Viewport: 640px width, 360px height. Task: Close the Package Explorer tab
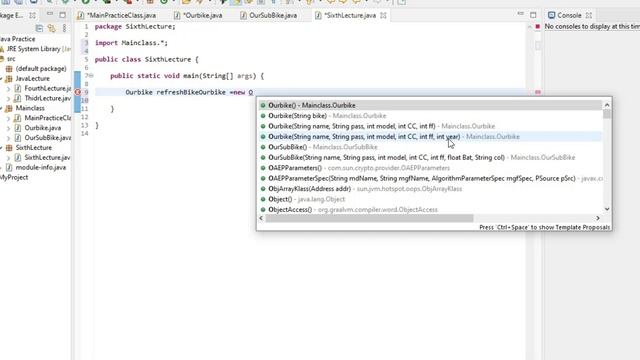[32, 16]
